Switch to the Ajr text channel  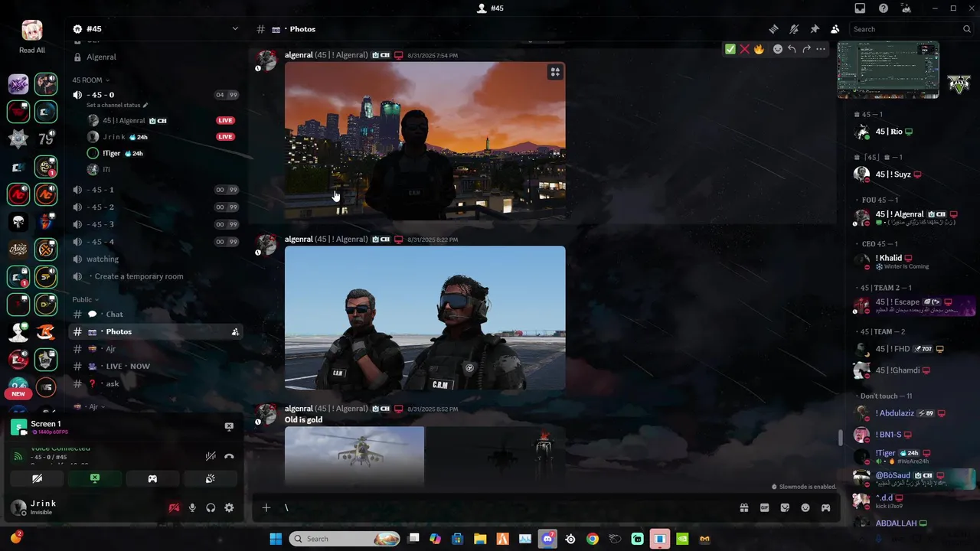tap(155, 349)
